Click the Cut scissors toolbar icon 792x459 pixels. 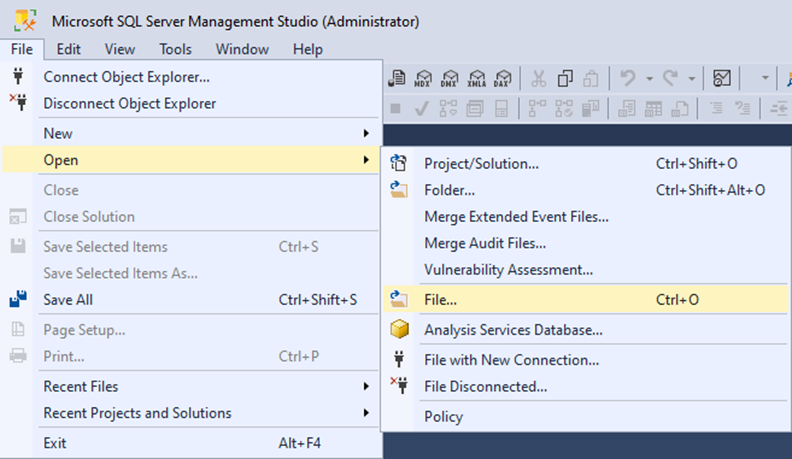coord(538,78)
